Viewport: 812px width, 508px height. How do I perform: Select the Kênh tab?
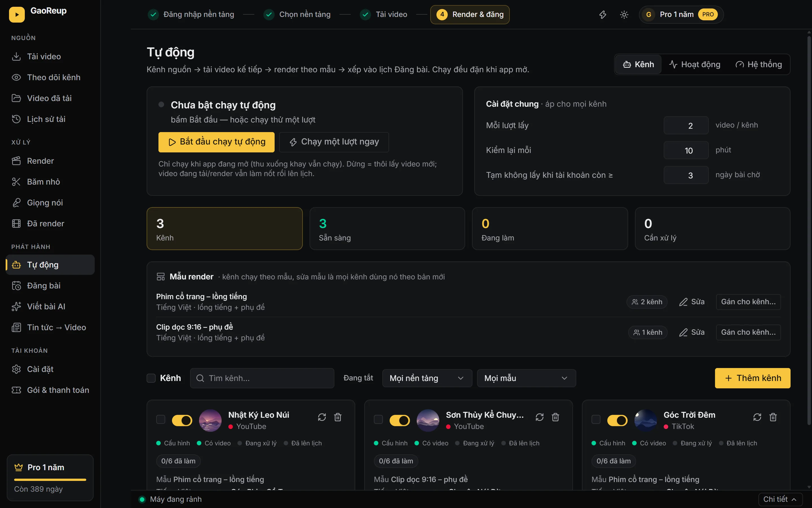[x=638, y=64]
